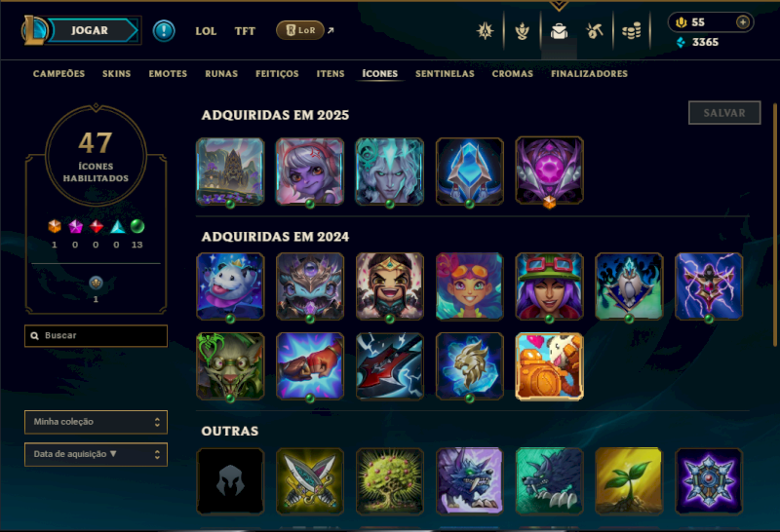Viewport: 780px width, 532px height.
Task: Select the Poro with robot icon
Action: pos(549,366)
